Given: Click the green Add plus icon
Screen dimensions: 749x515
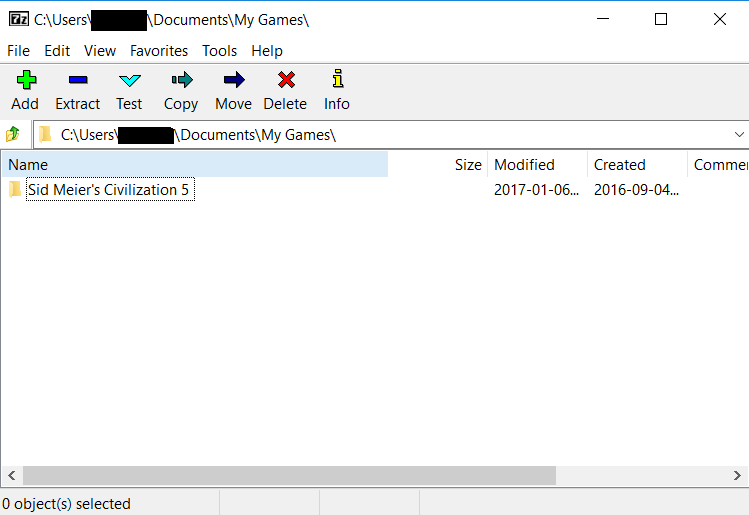Looking at the screenshot, I should click(26, 80).
